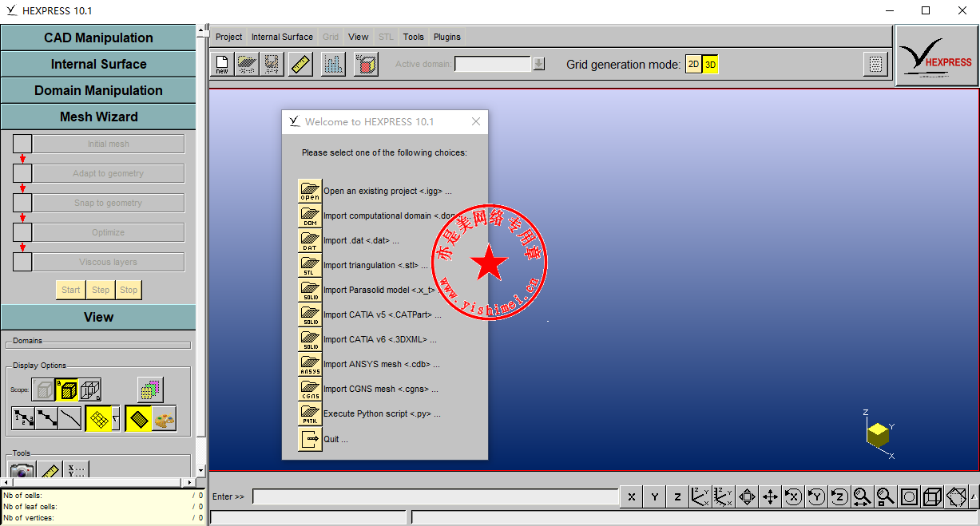980x526 pixels.
Task: Click the fit view circle-in-square icon
Action: pyautogui.click(x=909, y=496)
